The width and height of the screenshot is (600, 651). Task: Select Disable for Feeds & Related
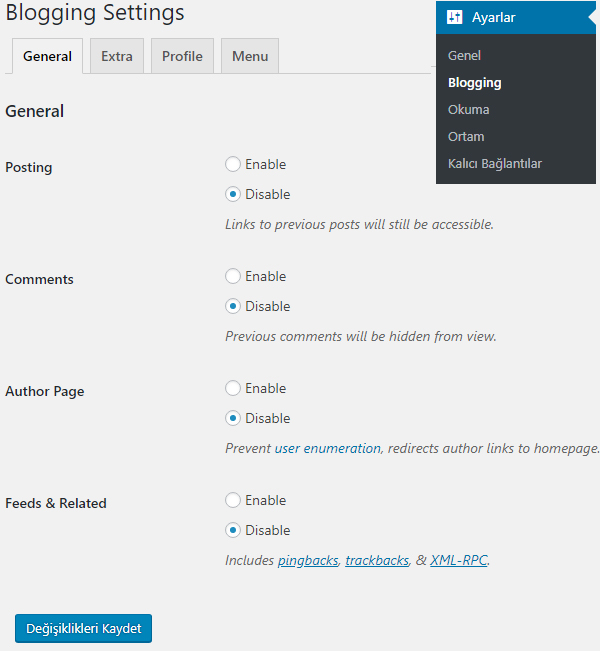[x=233, y=530]
